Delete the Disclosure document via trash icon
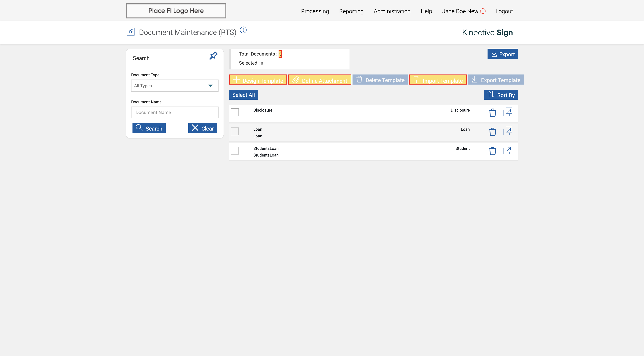 click(x=492, y=113)
